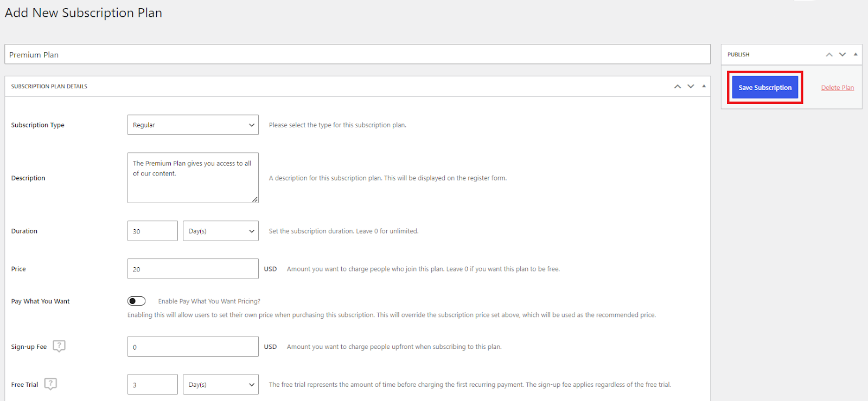
Task: Move Publish panel up arrow
Action: click(x=829, y=55)
